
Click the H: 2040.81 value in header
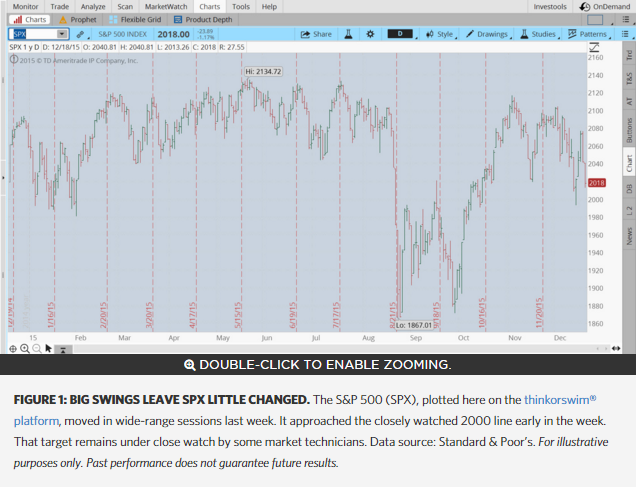click(x=137, y=47)
